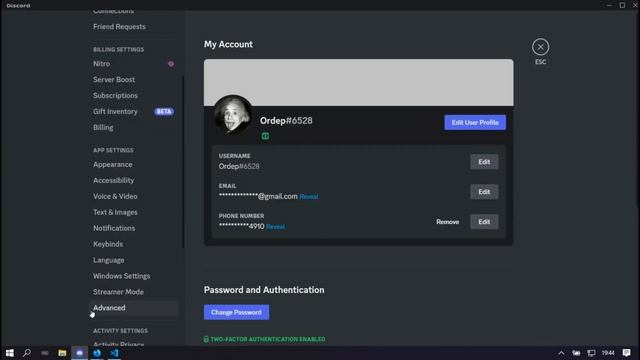Open Advanced settings

click(133, 308)
